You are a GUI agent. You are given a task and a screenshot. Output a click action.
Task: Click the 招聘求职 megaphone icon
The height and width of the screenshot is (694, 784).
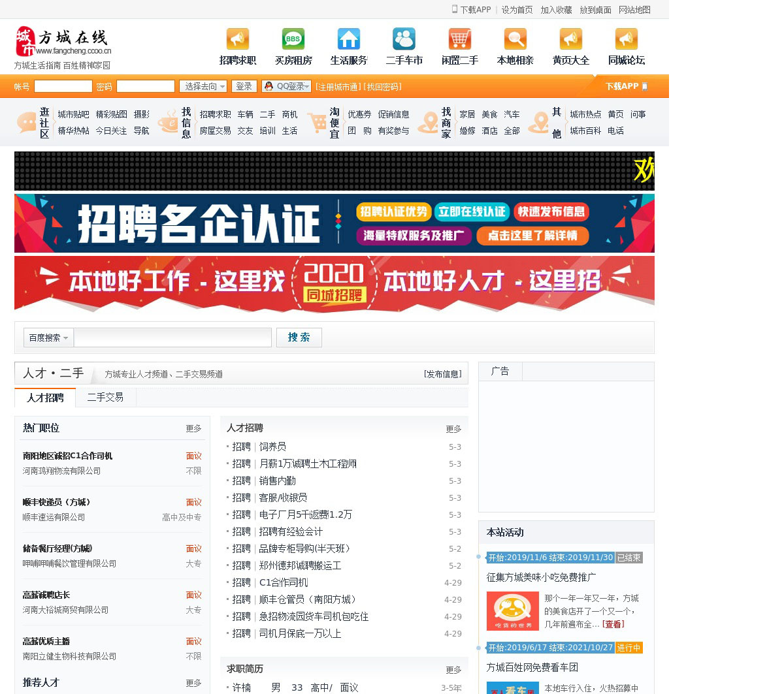coord(238,39)
